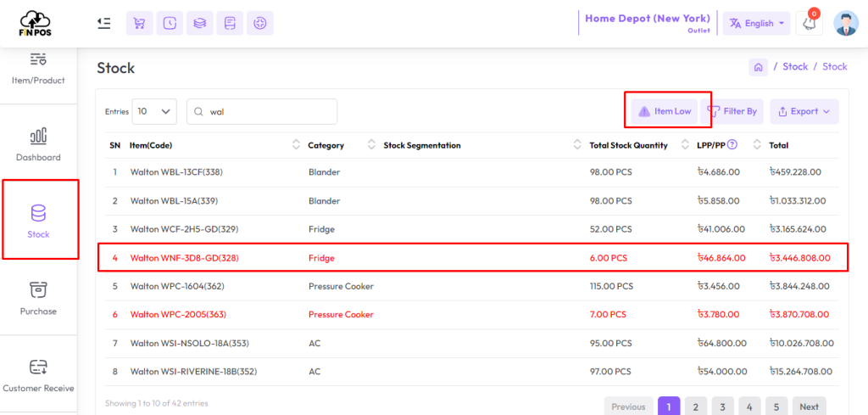Go to page 2
This screenshot has height=415, width=868.
click(x=696, y=407)
